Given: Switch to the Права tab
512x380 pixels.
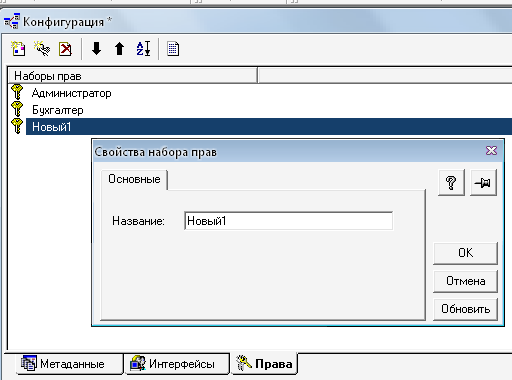Looking at the screenshot, I should (x=265, y=363).
